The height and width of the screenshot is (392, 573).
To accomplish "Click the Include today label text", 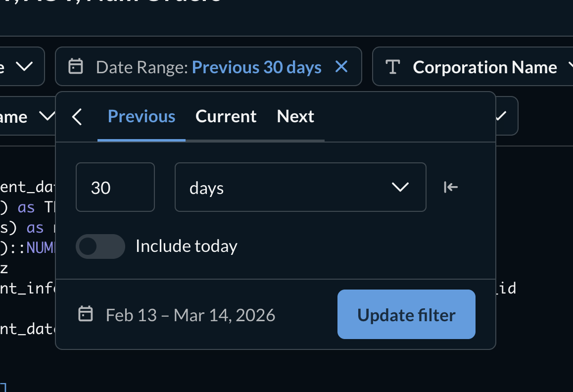I will click(187, 246).
